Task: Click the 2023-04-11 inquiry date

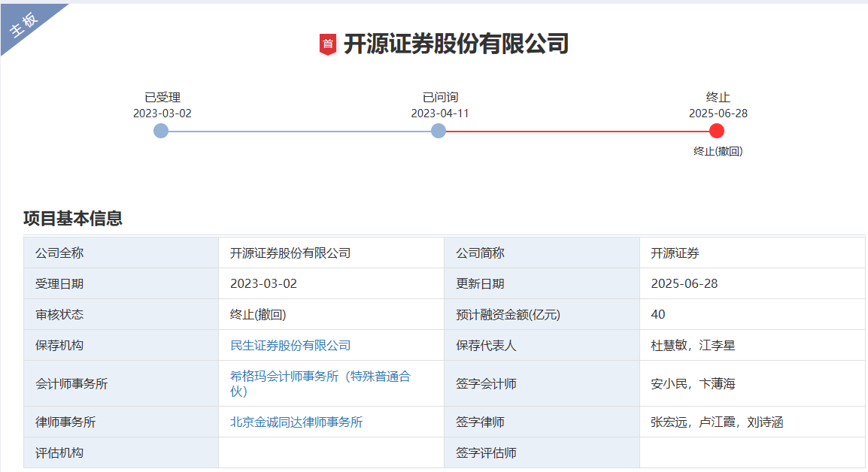Action: (x=439, y=113)
